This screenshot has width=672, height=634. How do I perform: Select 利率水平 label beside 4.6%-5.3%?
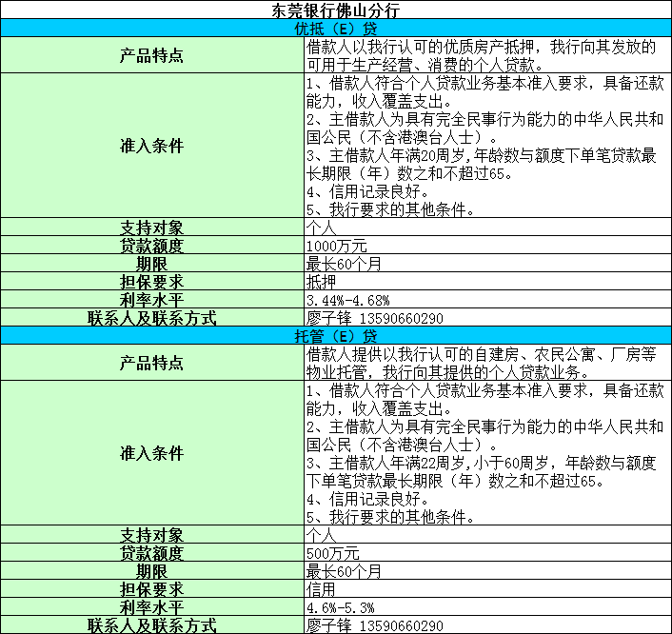(x=152, y=606)
